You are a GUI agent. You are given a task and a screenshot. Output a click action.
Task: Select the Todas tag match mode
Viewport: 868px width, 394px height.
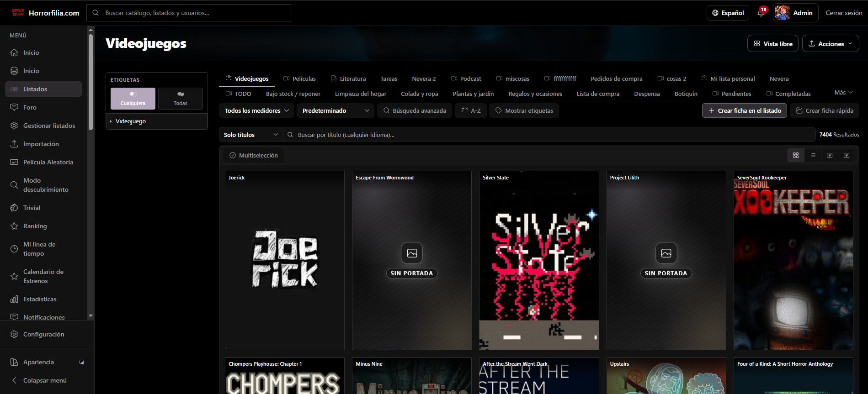point(181,99)
